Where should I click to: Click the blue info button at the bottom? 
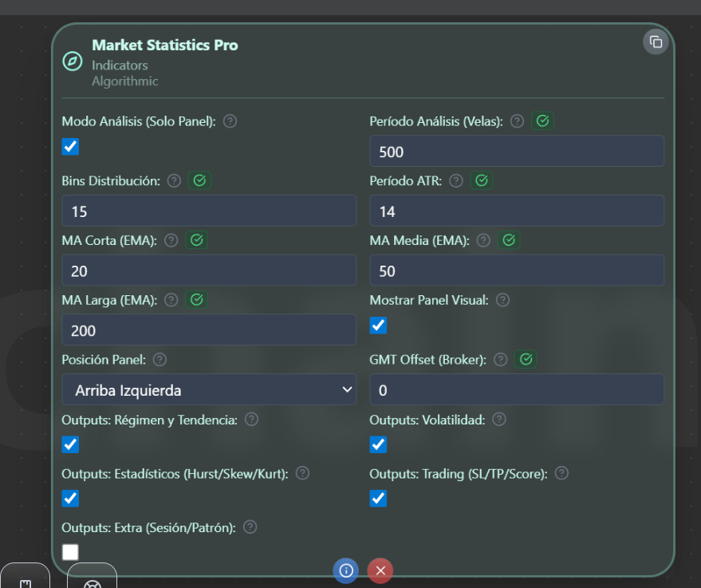point(346,570)
